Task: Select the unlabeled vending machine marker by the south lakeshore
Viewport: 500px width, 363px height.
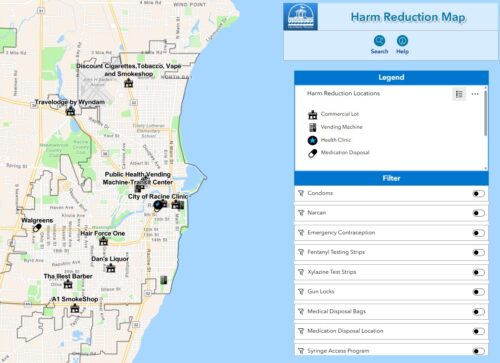Action: point(163,280)
